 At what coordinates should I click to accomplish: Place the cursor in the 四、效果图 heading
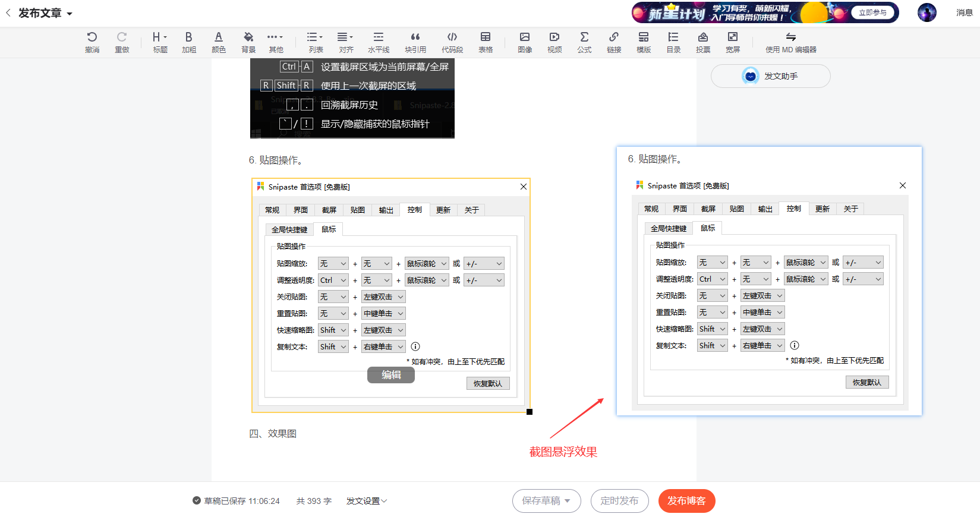click(x=273, y=434)
